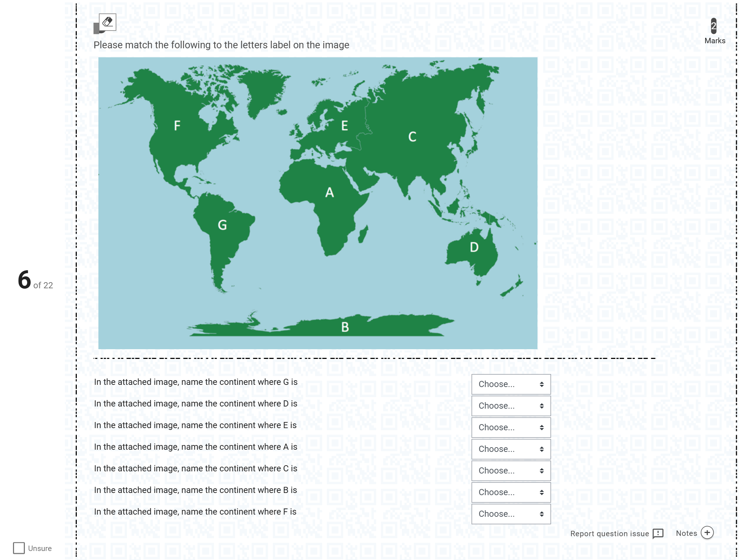Open the dropdown for continent C
This screenshot has height=560, width=739.
[511, 471]
